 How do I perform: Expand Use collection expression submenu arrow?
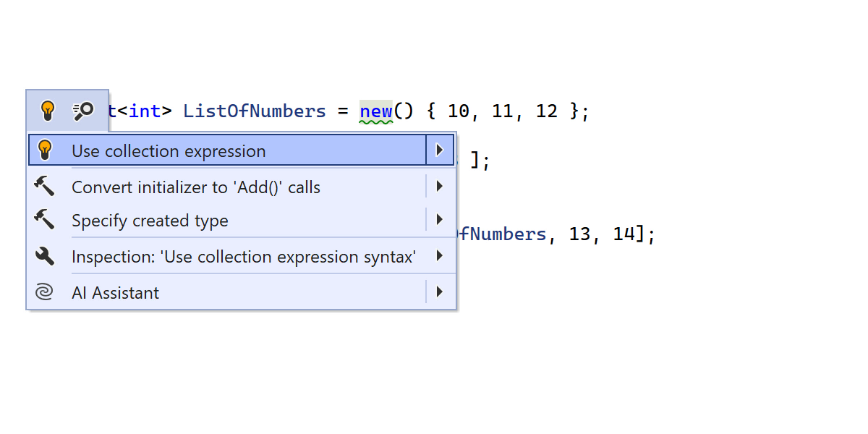439,150
